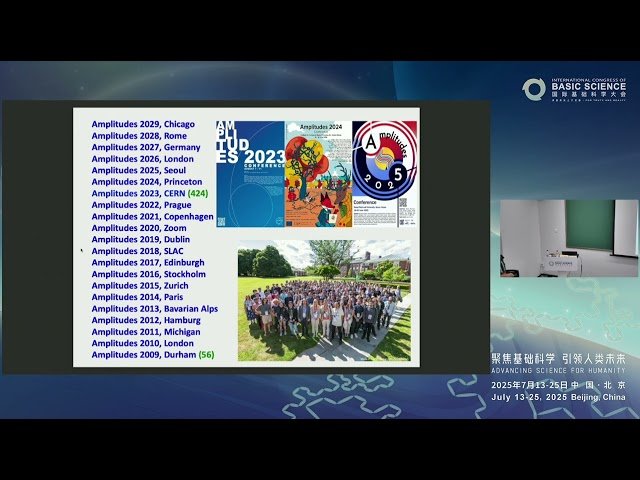Click "Amplitudes 2009, Durham" at list bottom

pyautogui.click(x=144, y=354)
